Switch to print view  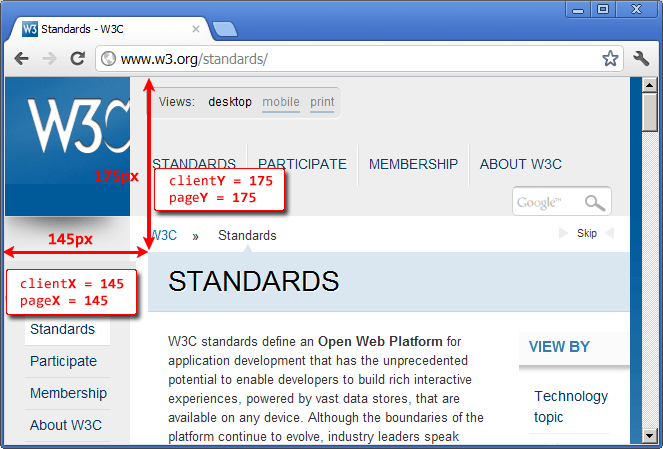pos(322,102)
